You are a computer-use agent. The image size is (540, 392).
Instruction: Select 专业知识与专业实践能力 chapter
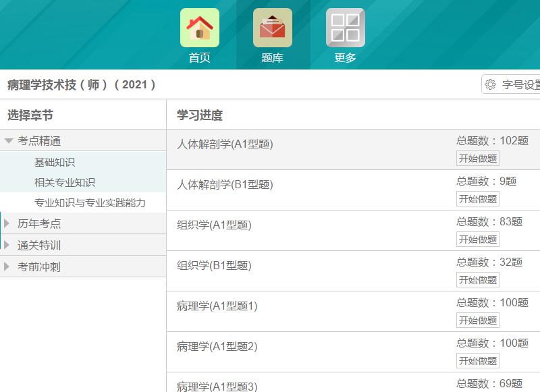[x=90, y=202]
